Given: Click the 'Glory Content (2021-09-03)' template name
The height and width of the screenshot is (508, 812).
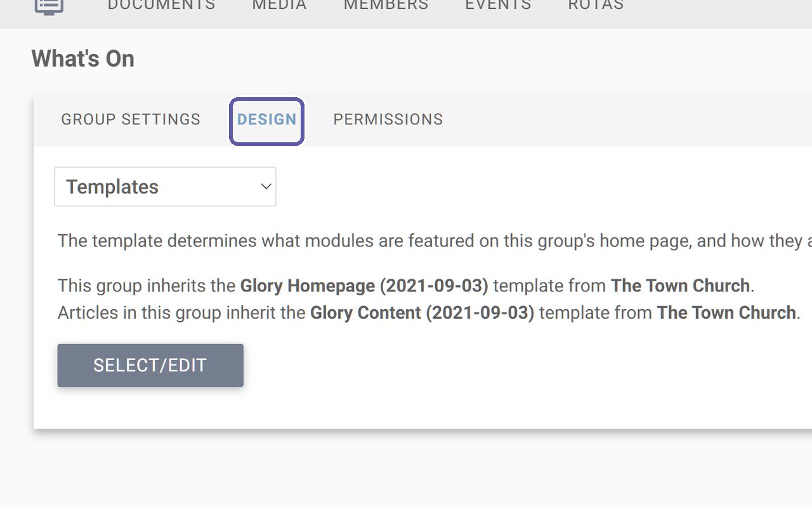Looking at the screenshot, I should coord(422,313).
